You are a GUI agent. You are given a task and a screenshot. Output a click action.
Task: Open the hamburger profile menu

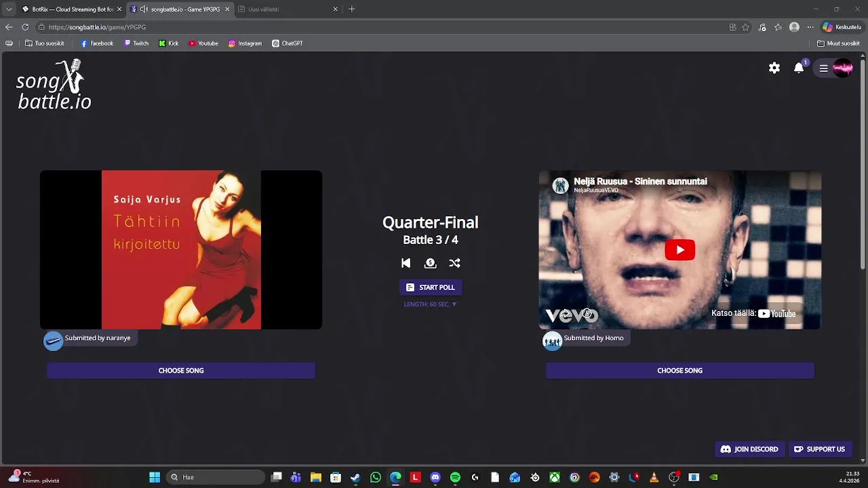click(x=823, y=68)
